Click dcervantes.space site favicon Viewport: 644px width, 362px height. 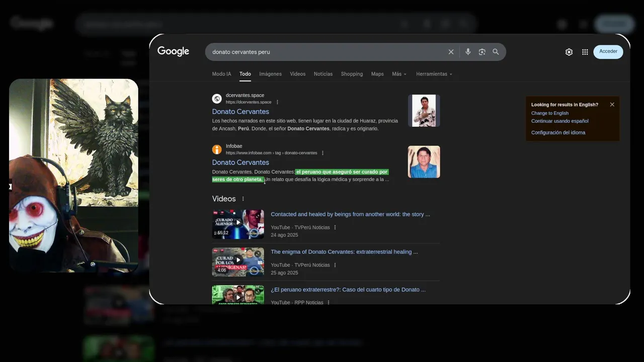(217, 99)
